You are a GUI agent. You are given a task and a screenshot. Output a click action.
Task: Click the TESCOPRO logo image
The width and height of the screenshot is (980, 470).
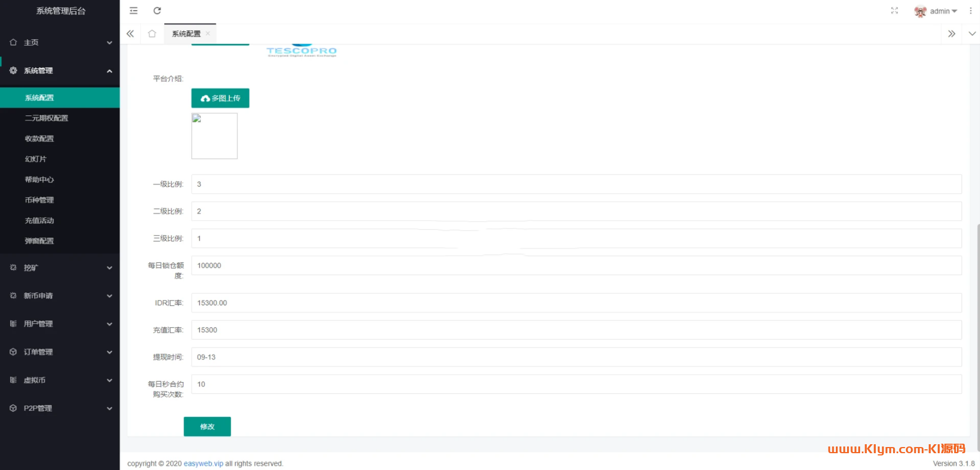[x=302, y=50]
